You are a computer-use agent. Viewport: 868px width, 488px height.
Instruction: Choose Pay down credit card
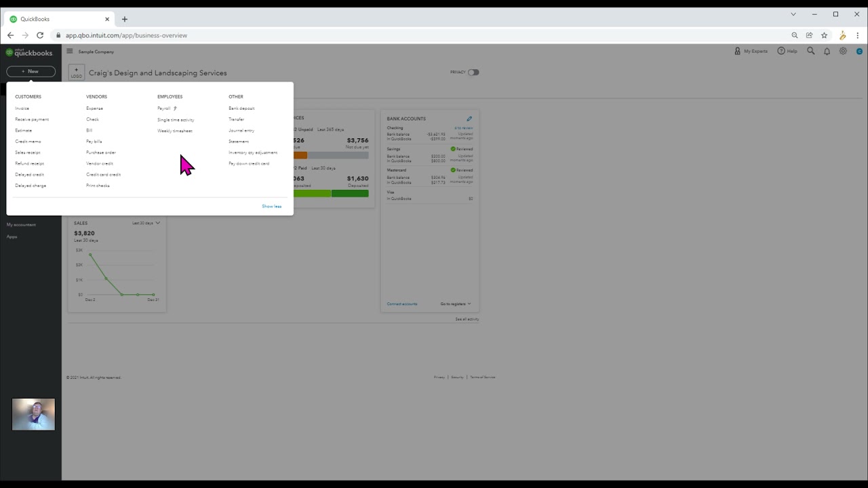(x=249, y=163)
